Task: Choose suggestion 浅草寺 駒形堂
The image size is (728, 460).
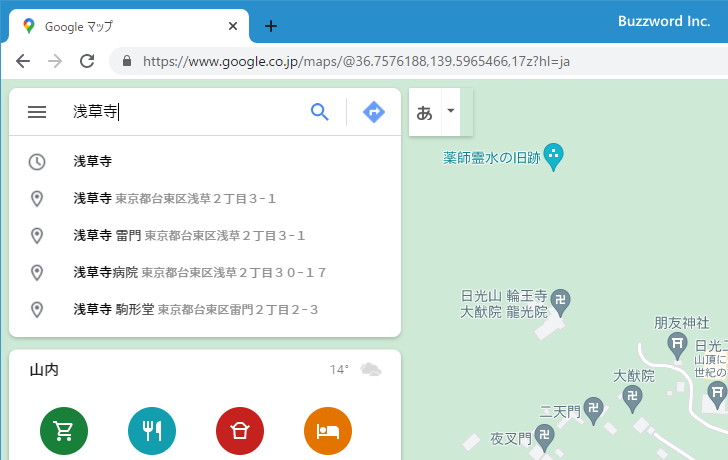Action: pos(205,310)
